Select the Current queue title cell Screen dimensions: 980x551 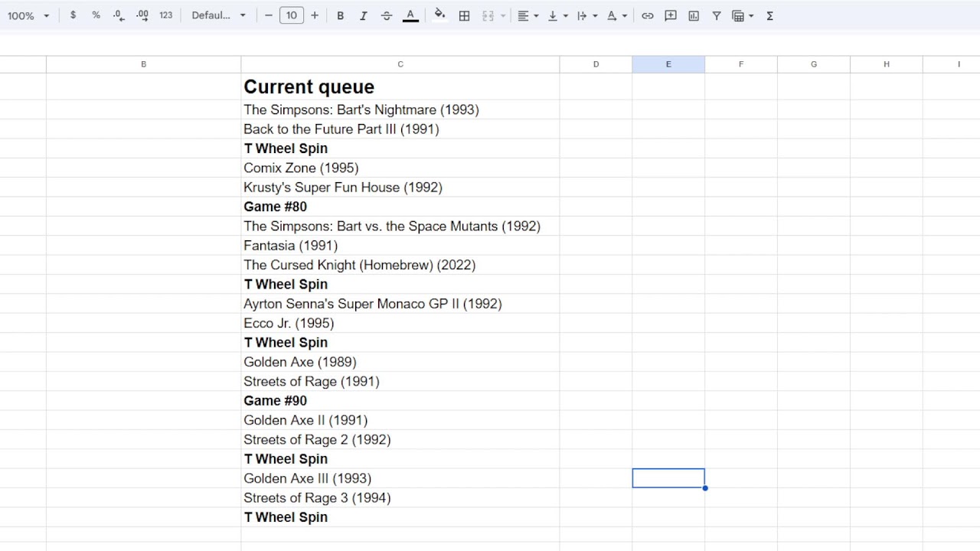(x=400, y=86)
